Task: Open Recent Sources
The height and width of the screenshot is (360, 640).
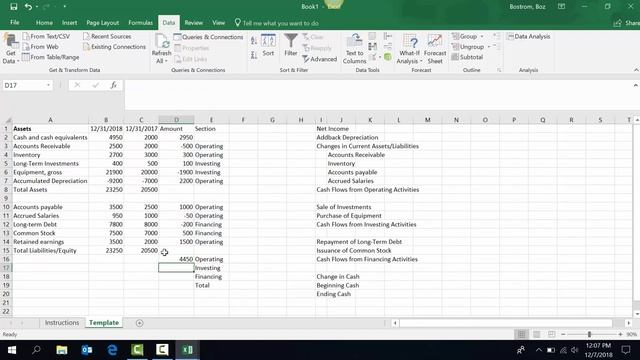Action: point(107,36)
